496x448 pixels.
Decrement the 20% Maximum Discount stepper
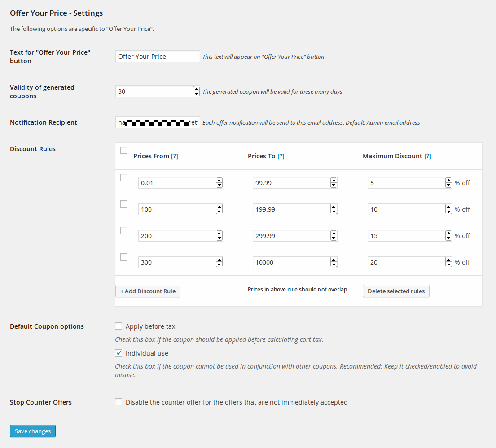coord(448,265)
